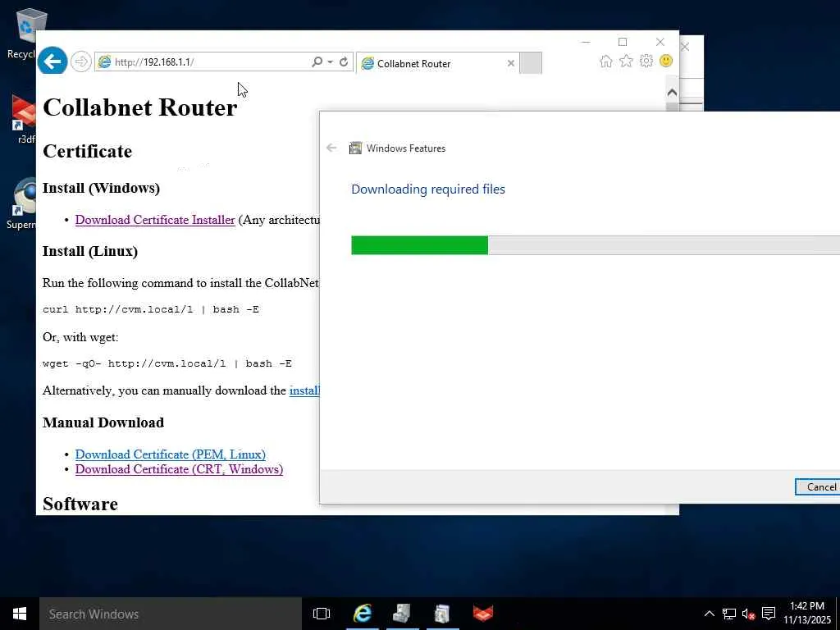Click the Internet Explorer back arrow button
This screenshot has width=840, height=630.
(x=52, y=62)
